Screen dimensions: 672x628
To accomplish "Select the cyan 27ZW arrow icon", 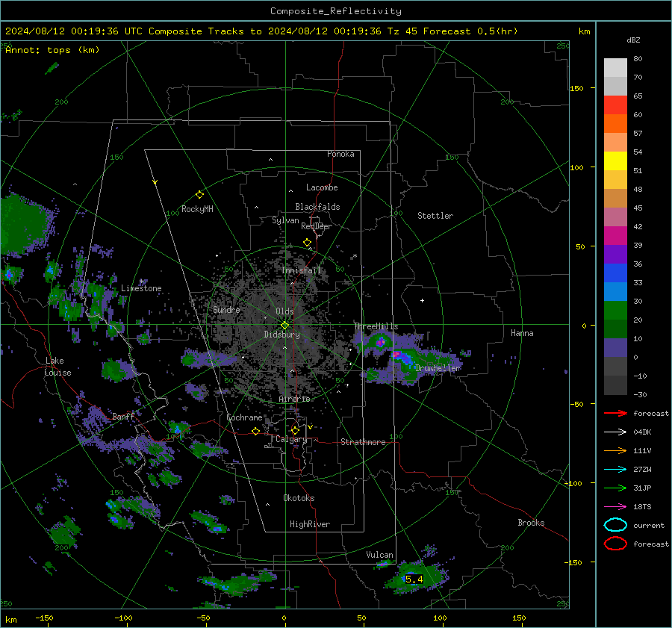I will (x=615, y=469).
